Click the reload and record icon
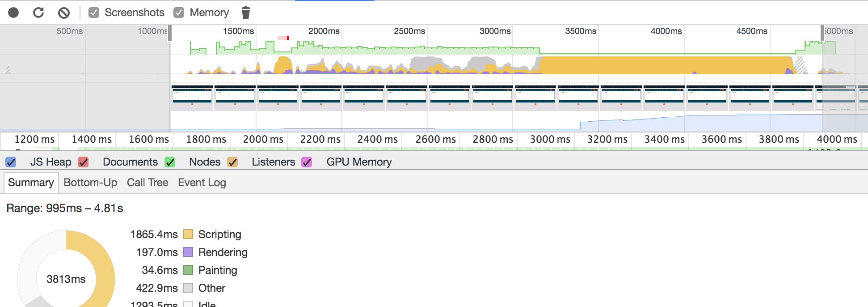 38,13
